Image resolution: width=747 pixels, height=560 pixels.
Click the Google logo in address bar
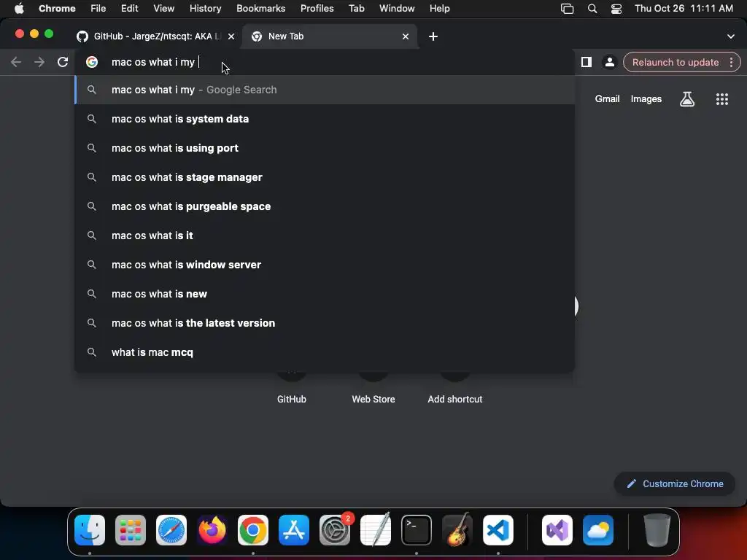pos(92,62)
